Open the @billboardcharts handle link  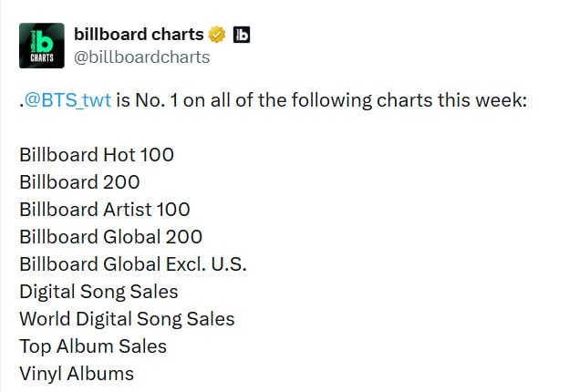[141, 57]
